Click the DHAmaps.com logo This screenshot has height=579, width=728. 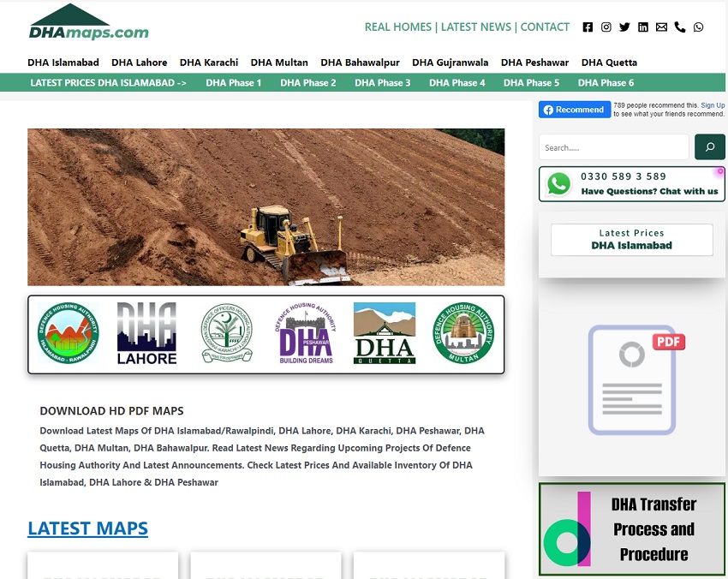88,21
